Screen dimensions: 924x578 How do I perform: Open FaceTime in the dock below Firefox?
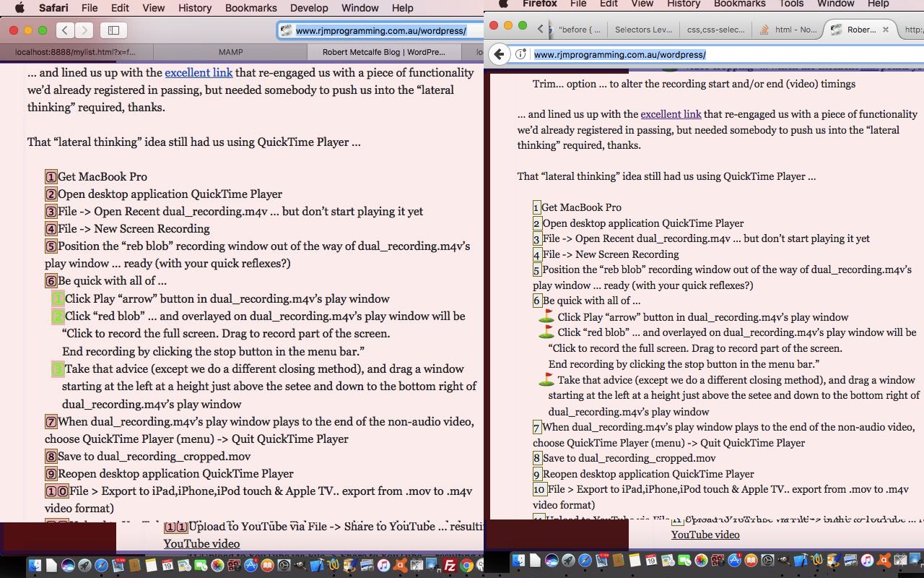tap(684, 561)
